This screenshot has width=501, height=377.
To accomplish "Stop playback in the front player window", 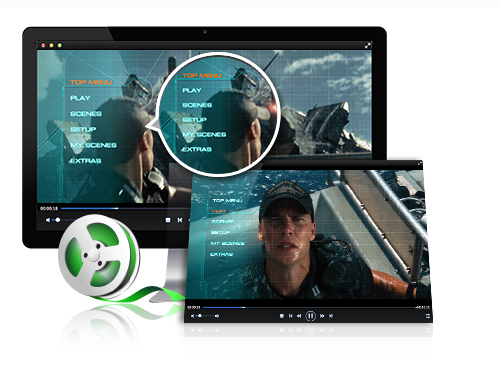I will point(281,316).
